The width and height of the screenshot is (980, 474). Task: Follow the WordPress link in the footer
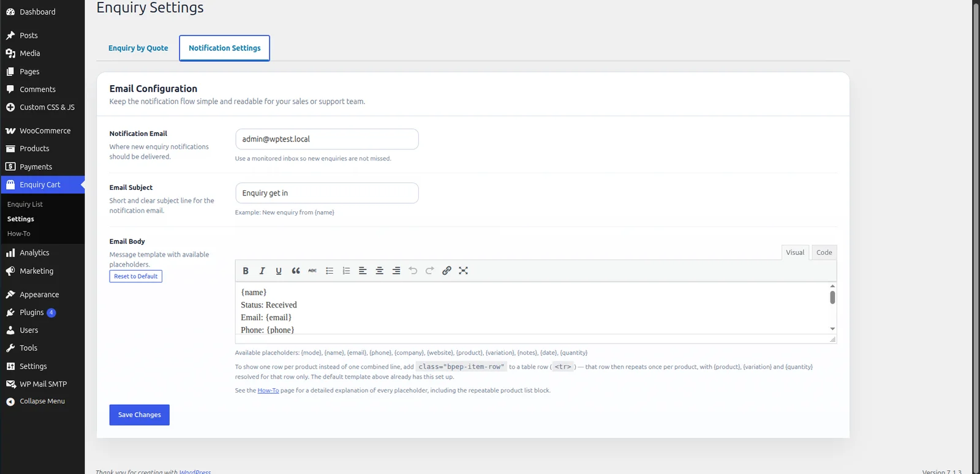(x=195, y=472)
